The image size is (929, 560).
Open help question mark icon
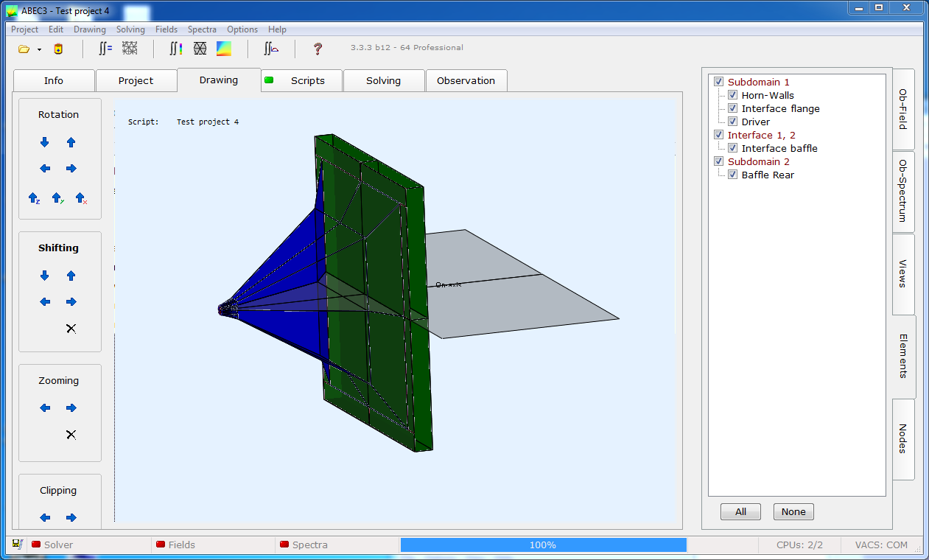coord(318,49)
